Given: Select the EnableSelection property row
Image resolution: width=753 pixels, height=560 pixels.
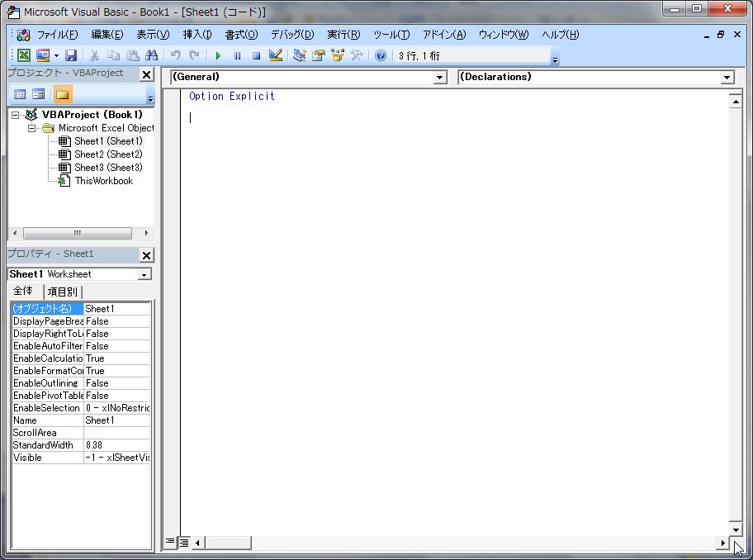Looking at the screenshot, I should click(x=81, y=408).
